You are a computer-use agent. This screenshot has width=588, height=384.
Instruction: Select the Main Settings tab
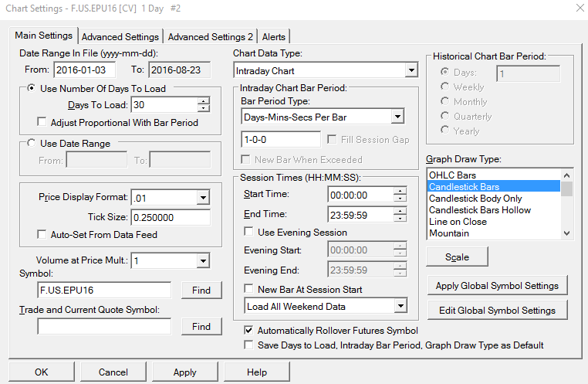tap(43, 36)
